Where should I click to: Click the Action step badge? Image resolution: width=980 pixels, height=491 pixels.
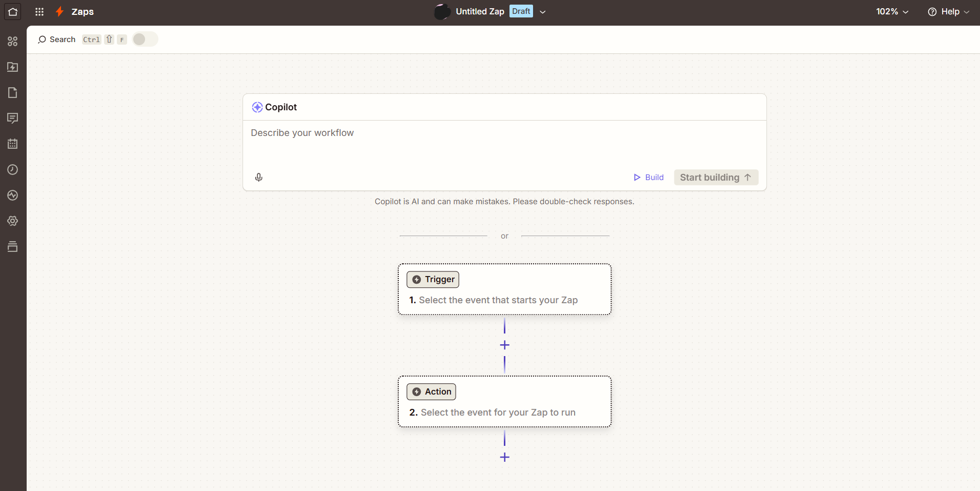[x=432, y=391]
